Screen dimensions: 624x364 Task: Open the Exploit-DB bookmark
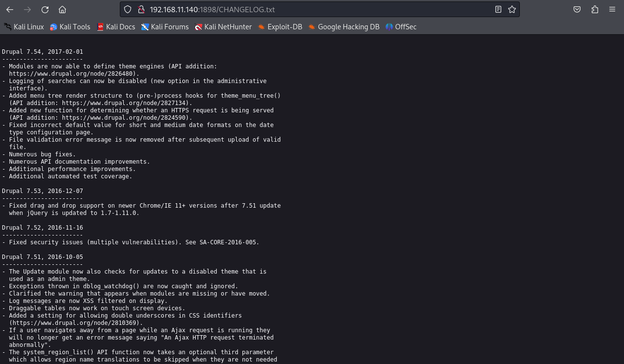280,27
